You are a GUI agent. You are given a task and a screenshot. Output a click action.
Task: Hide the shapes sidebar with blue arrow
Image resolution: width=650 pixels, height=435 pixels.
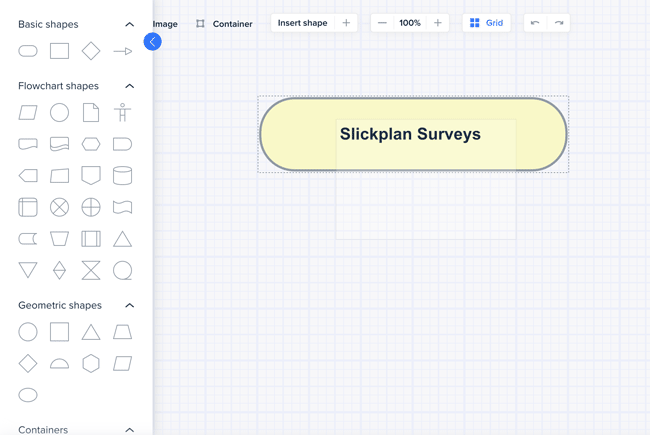tap(152, 41)
